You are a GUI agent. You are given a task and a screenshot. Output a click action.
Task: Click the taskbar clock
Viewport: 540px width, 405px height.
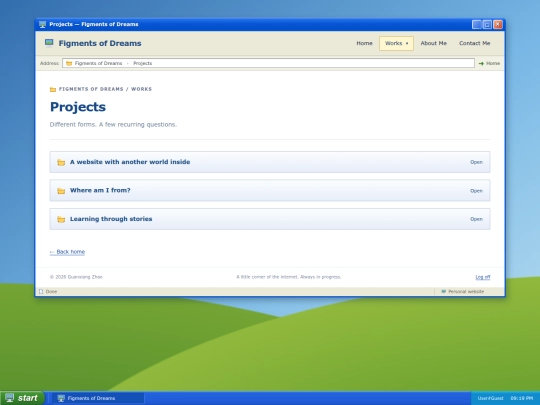[522, 398]
